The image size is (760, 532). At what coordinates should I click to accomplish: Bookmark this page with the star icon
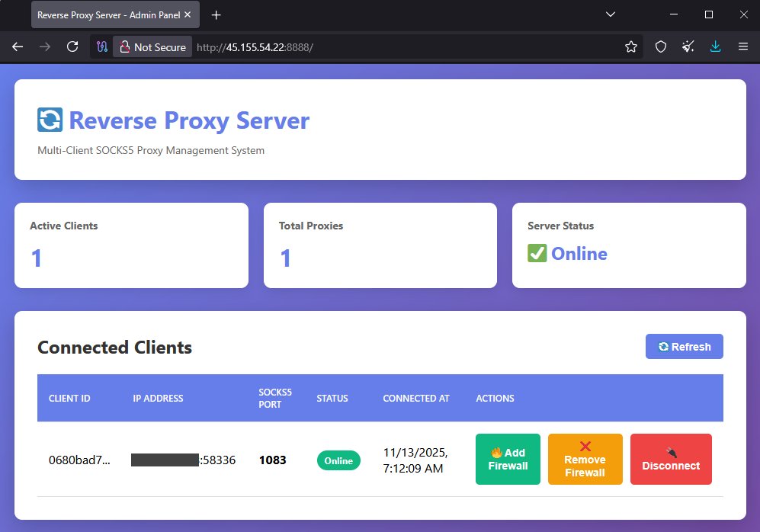pyautogui.click(x=630, y=47)
